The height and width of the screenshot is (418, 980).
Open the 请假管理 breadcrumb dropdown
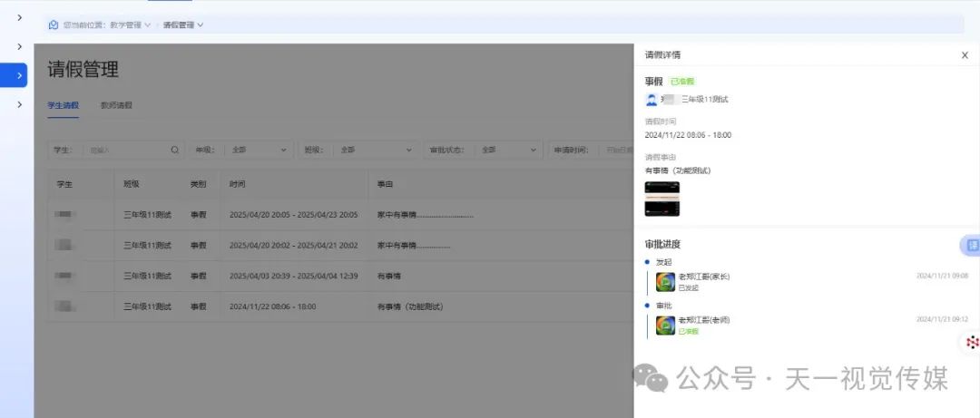[x=183, y=25]
